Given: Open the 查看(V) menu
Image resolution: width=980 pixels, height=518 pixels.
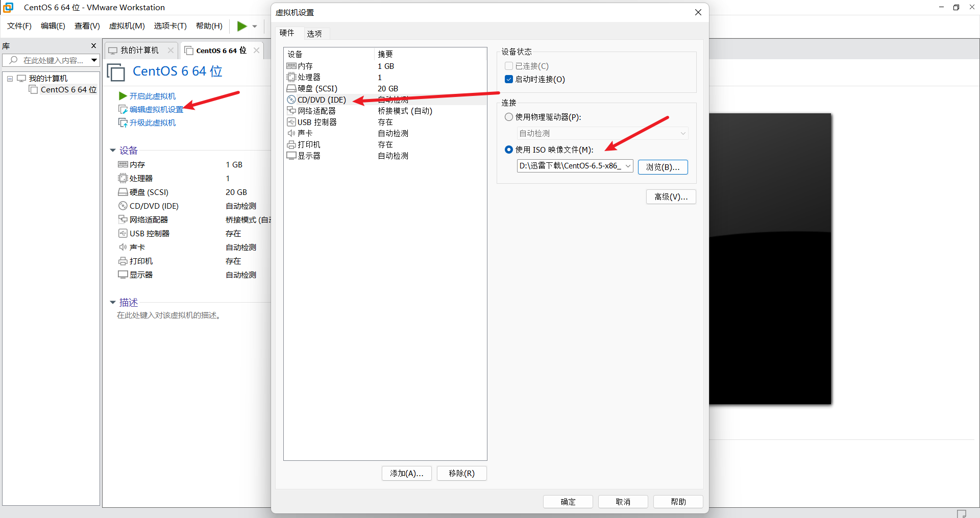Looking at the screenshot, I should [87, 26].
